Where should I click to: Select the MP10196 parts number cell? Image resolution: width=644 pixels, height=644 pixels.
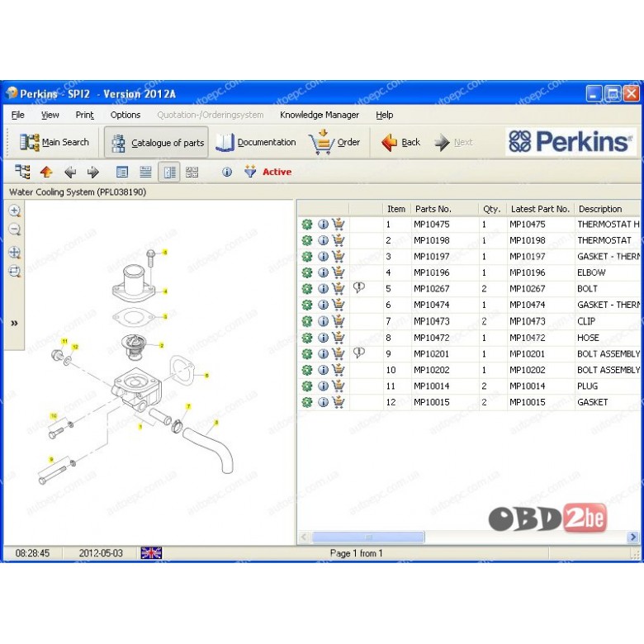445,272
